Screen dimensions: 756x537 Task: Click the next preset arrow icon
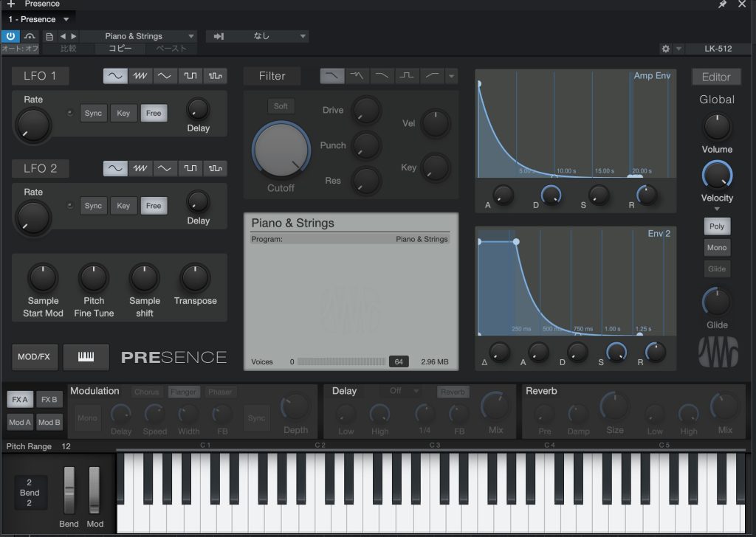coord(73,36)
